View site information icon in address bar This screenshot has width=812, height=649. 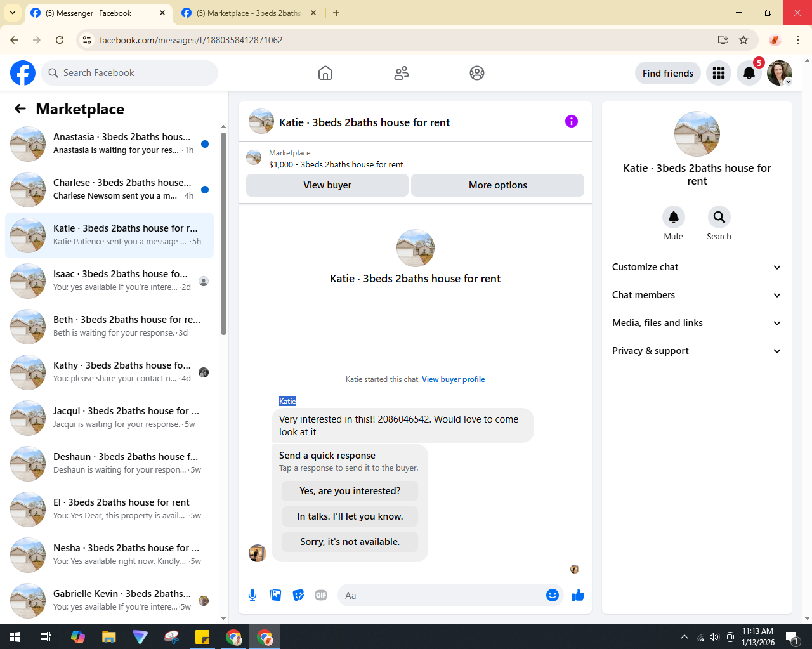click(87, 40)
